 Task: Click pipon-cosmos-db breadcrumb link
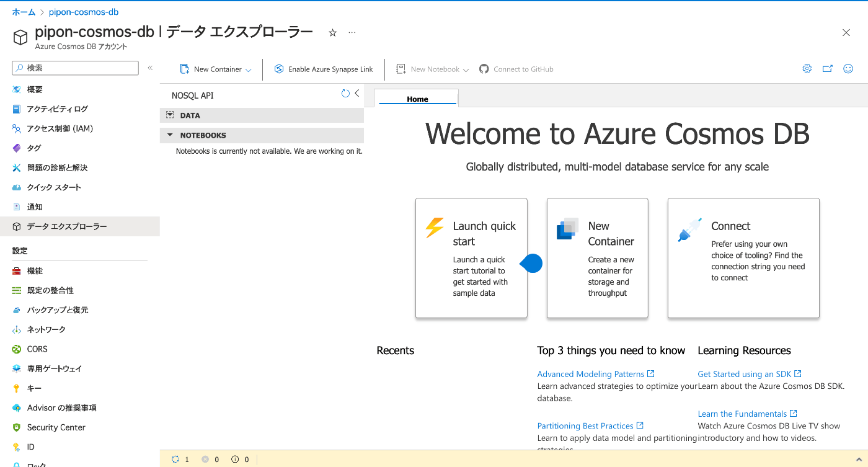[84, 12]
